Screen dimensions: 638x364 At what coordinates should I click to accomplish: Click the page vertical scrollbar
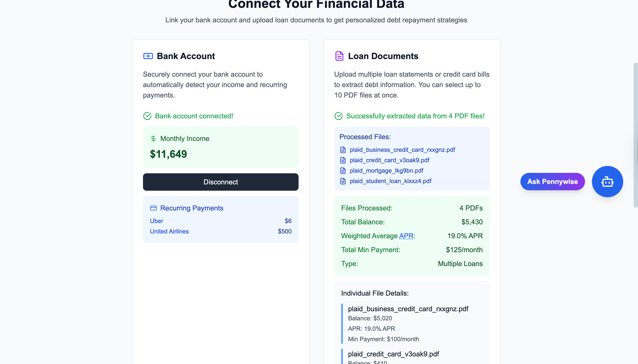click(x=635, y=135)
